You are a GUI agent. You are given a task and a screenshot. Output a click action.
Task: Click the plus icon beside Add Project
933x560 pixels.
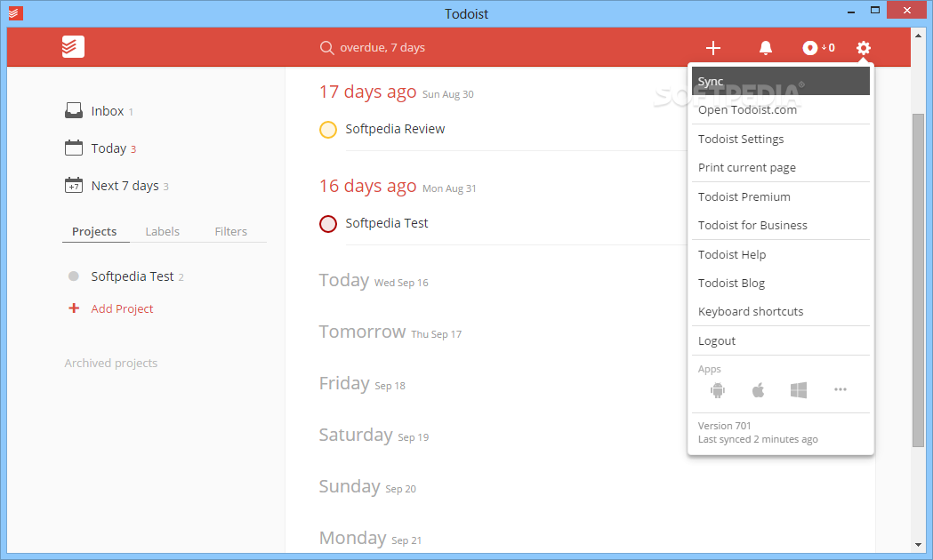(74, 308)
